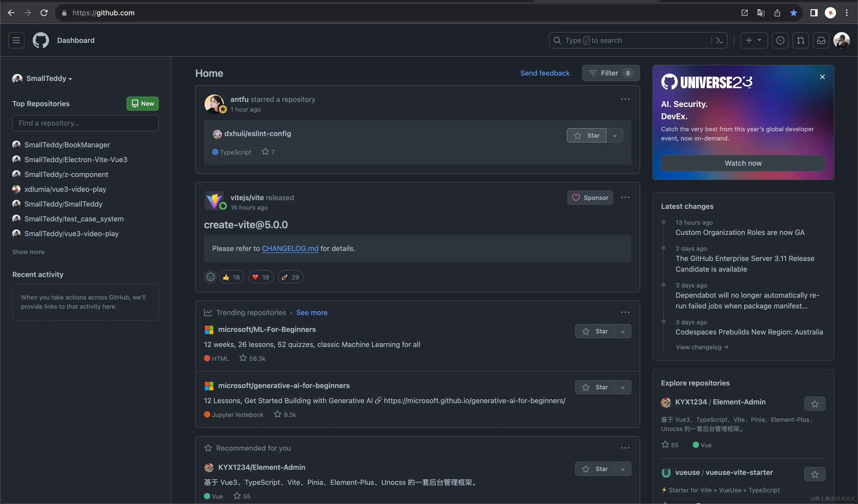Open the CHANGELOG.md link
Viewport: 858px width, 504px height.
click(290, 248)
